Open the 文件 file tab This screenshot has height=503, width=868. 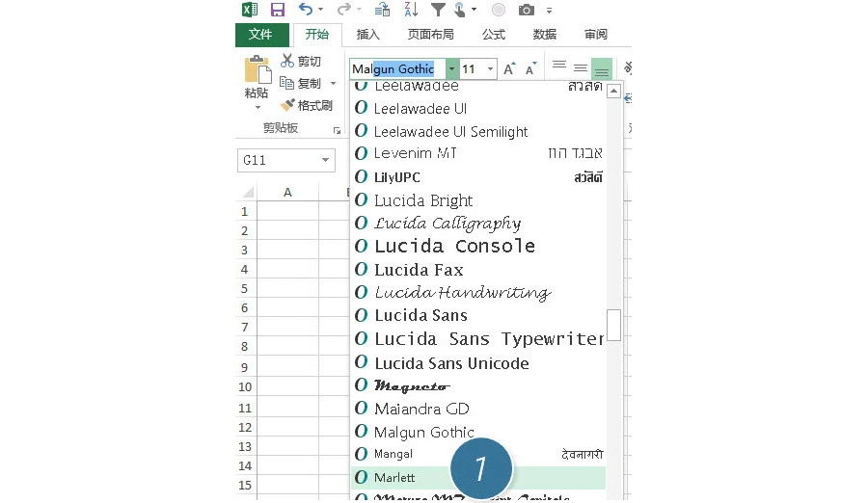(260, 35)
